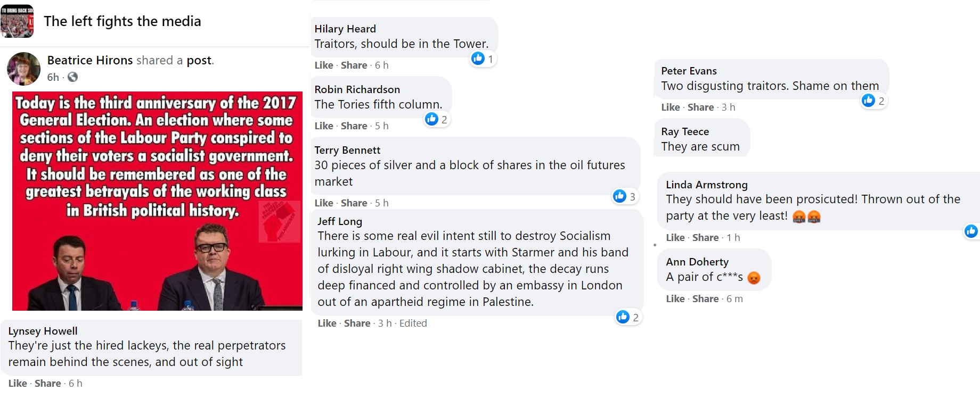This screenshot has height=399, width=980.
Task: Like Linda Armstrong's comment
Action: (x=675, y=237)
